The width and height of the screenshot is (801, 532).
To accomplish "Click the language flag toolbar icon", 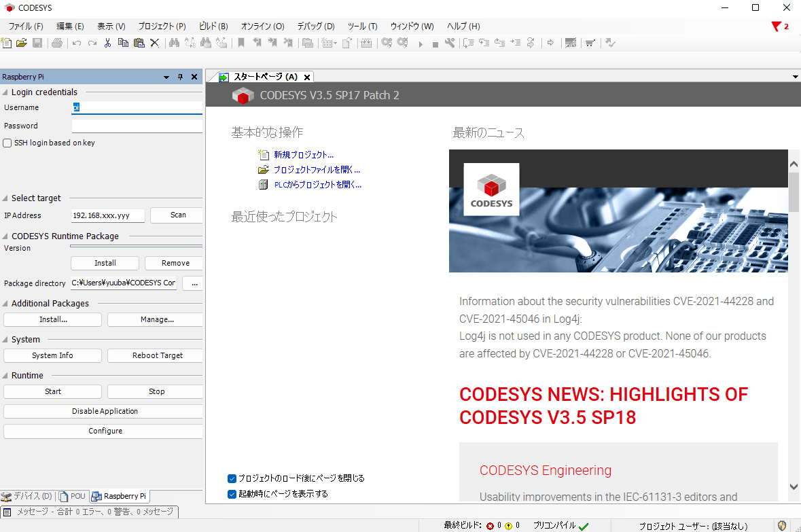I will click(571, 43).
